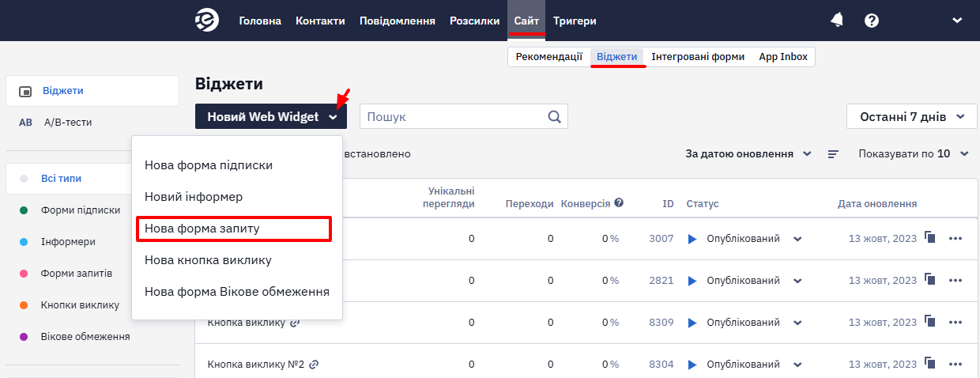
Task: Switch to Інтегровані форми sub-tab
Action: click(x=698, y=57)
